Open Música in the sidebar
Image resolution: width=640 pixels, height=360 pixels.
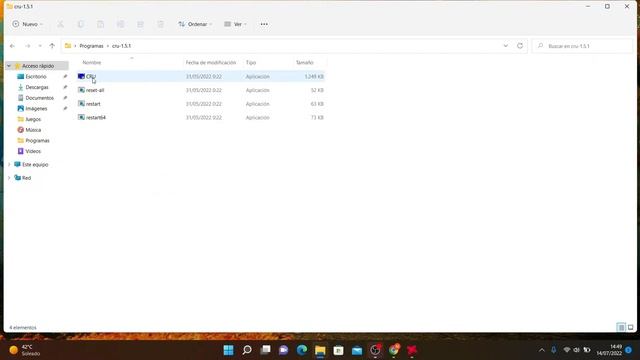(x=33, y=130)
